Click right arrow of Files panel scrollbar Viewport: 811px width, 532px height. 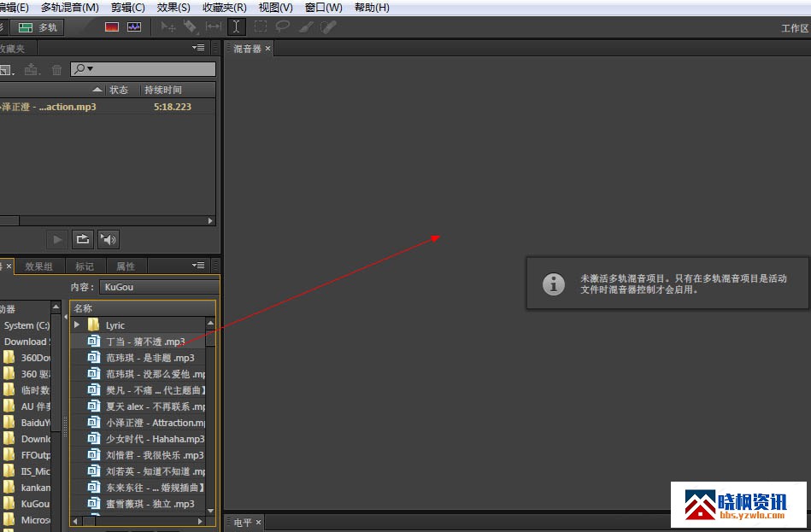[210, 221]
